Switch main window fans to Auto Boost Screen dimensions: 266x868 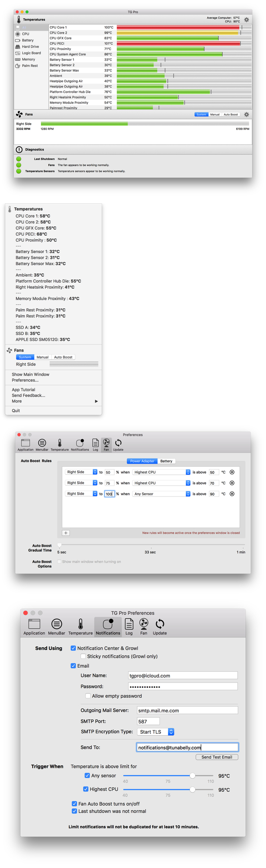(231, 115)
